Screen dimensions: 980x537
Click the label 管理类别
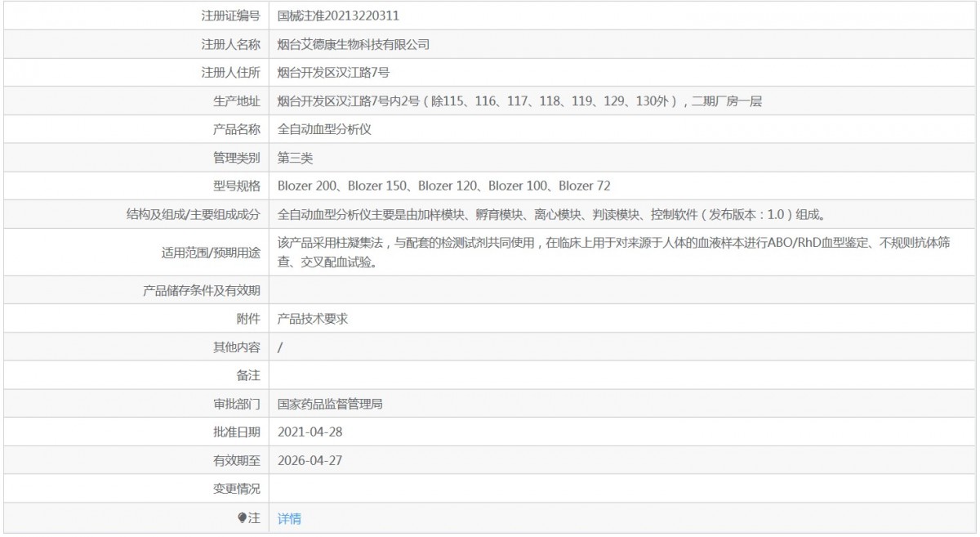click(237, 158)
